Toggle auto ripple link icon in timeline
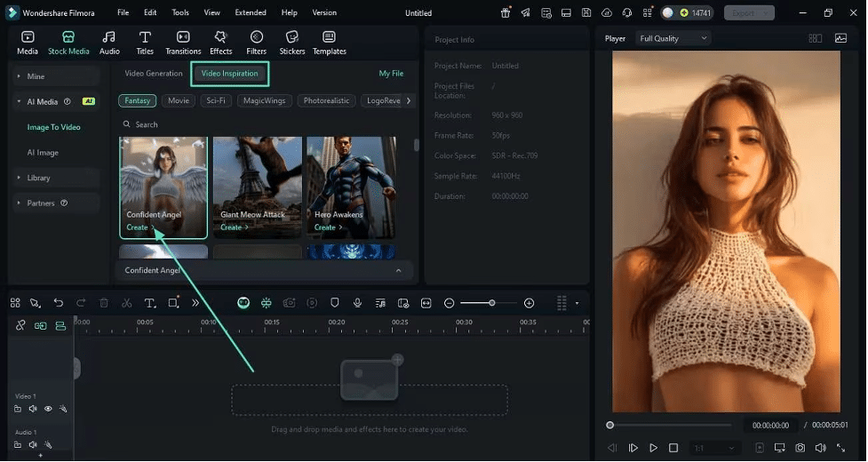The width and height of the screenshot is (868, 462). pos(40,326)
